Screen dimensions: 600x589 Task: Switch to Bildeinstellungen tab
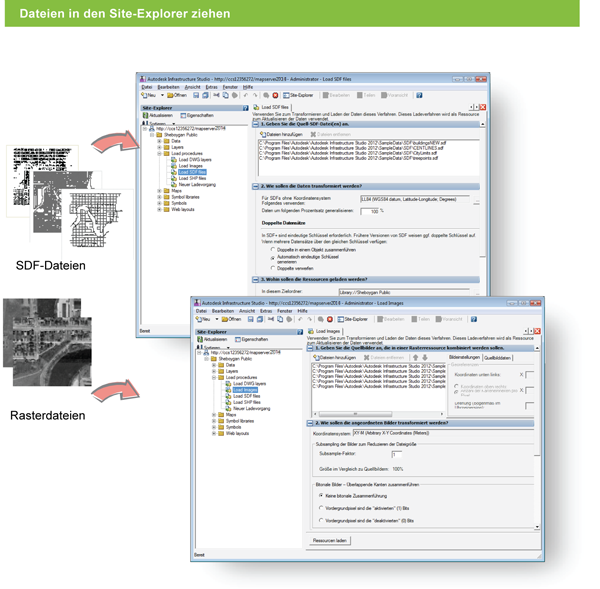[x=464, y=357]
